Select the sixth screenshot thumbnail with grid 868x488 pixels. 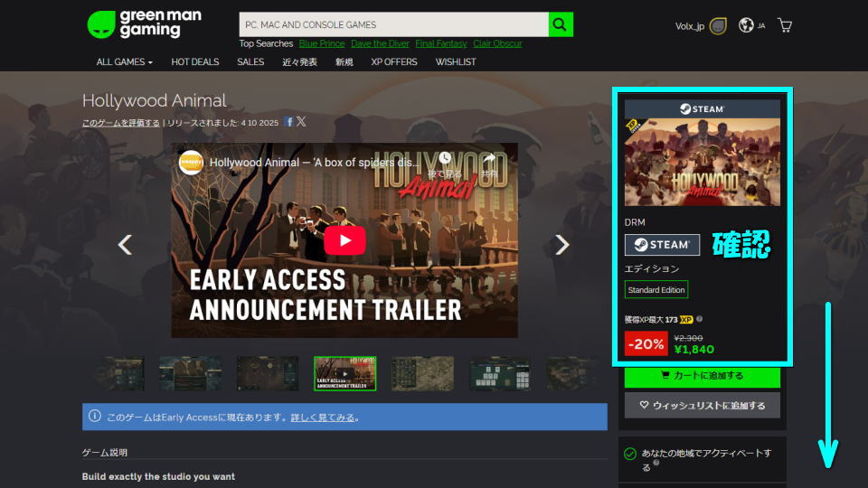click(x=500, y=373)
